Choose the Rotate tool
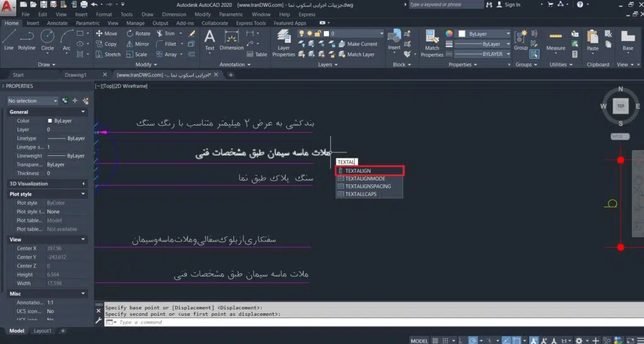The width and height of the screenshot is (644, 344). click(138, 34)
